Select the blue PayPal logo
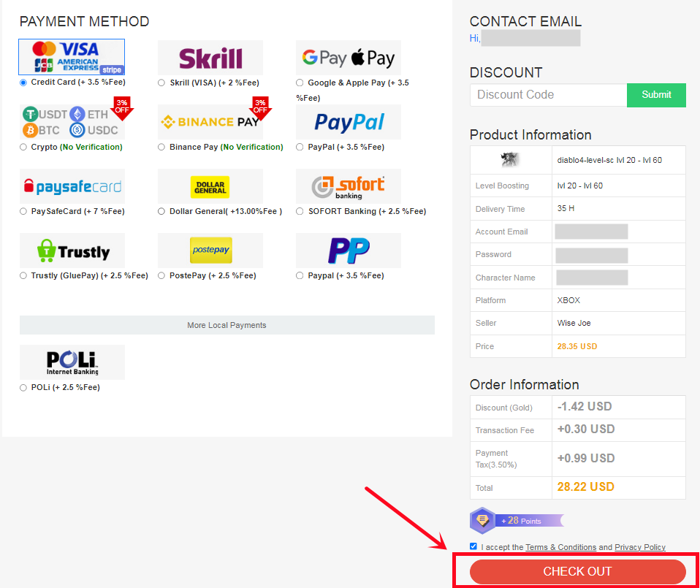 (349, 122)
